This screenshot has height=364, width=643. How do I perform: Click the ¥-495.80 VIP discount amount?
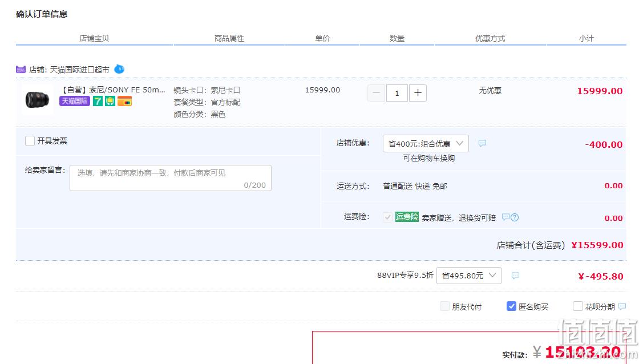(600, 276)
